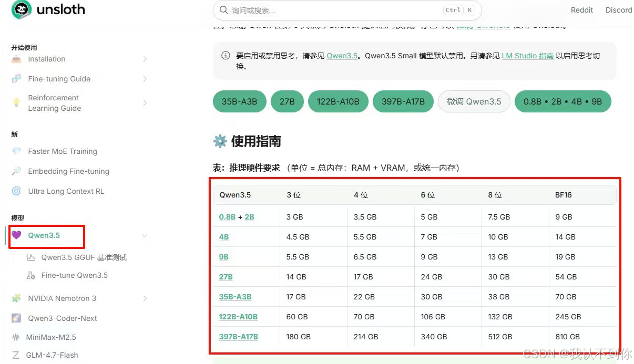Focus the 询问或搜索 search field
Viewport: 634px width, 364px height.
347,10
